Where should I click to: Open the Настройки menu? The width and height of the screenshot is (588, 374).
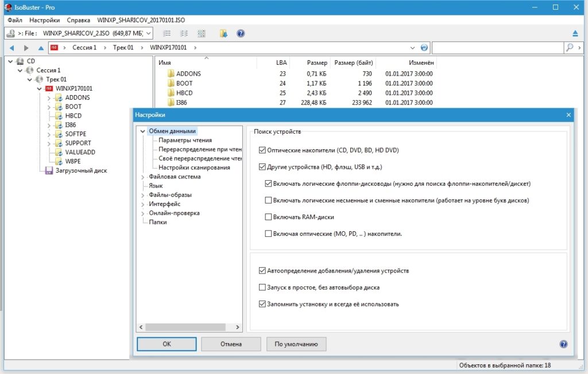44,20
